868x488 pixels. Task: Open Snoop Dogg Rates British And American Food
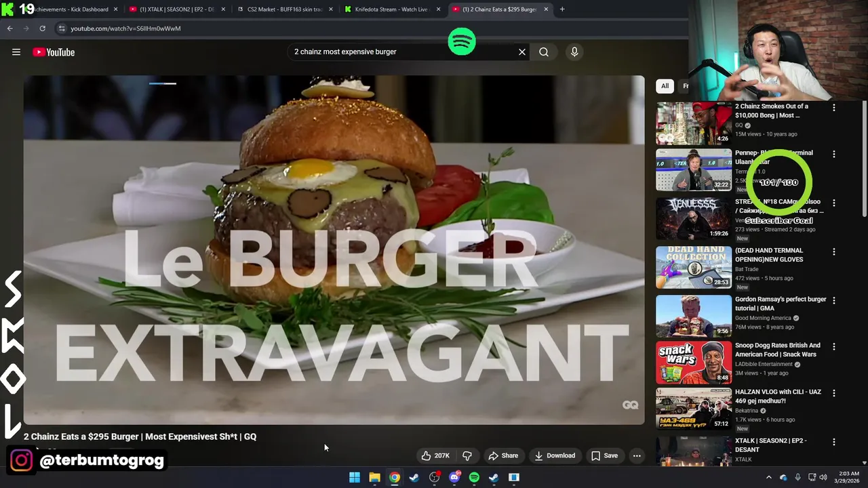click(x=778, y=350)
